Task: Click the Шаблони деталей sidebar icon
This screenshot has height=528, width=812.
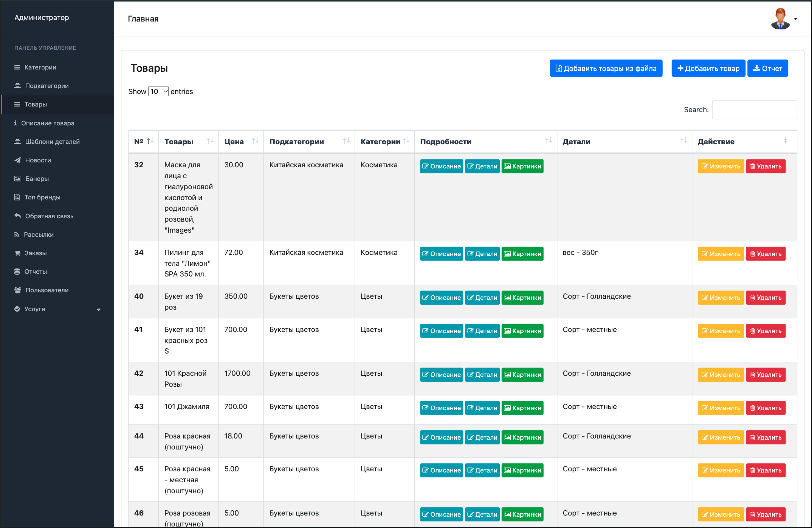Action: tap(17, 142)
